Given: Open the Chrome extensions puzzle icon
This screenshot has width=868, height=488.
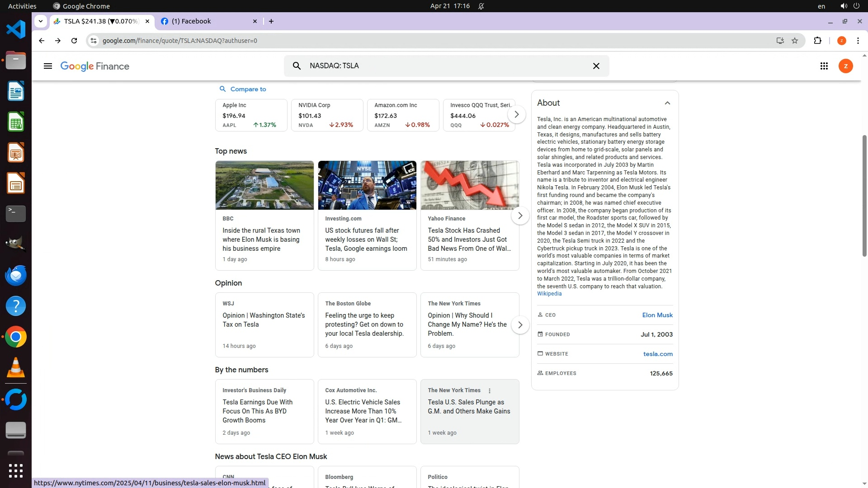Looking at the screenshot, I should pyautogui.click(x=817, y=41).
